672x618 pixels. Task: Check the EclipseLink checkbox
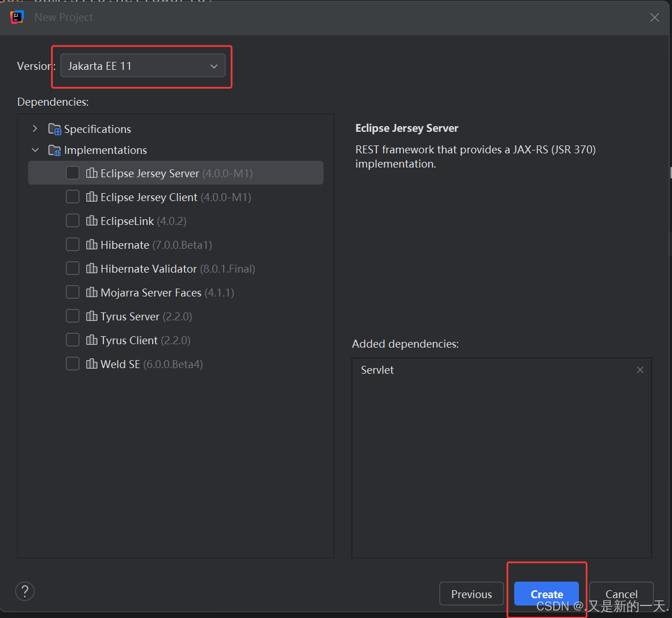click(73, 220)
